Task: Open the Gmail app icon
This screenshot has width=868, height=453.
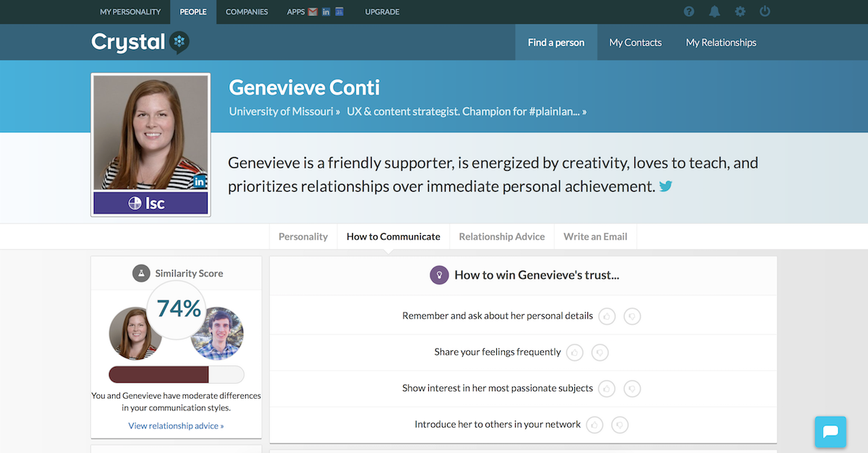Action: 312,12
